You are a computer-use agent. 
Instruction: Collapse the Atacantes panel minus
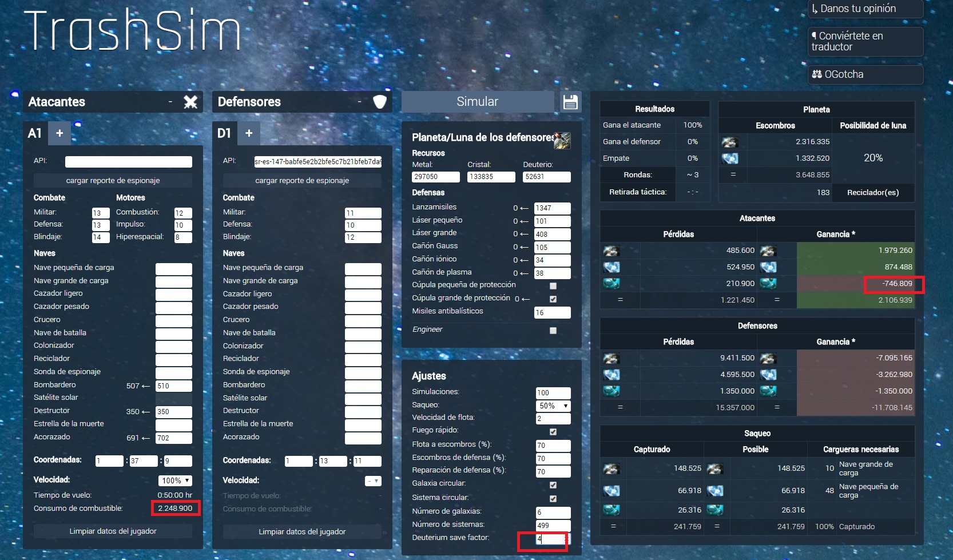(170, 102)
